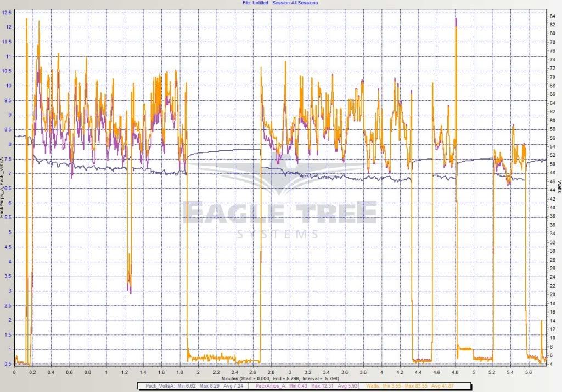Click the 'Session:All Sessions' title text
562x392 pixels.
295,3
